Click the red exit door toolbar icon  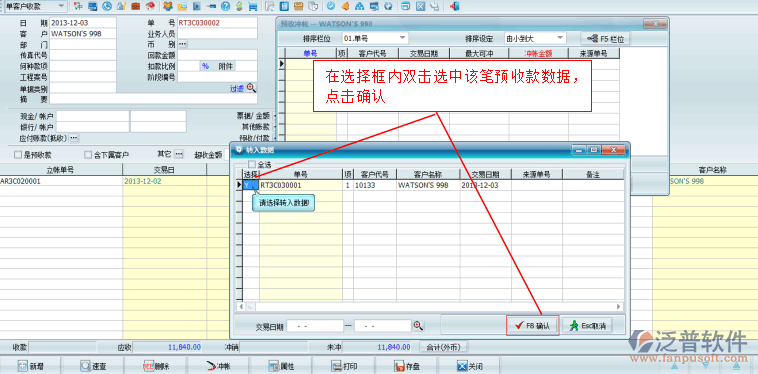(453, 6)
